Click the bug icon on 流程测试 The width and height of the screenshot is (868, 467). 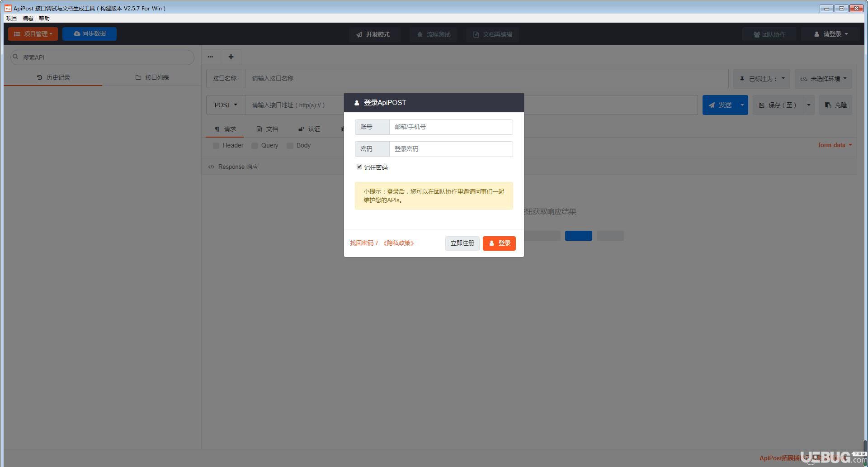tap(420, 34)
